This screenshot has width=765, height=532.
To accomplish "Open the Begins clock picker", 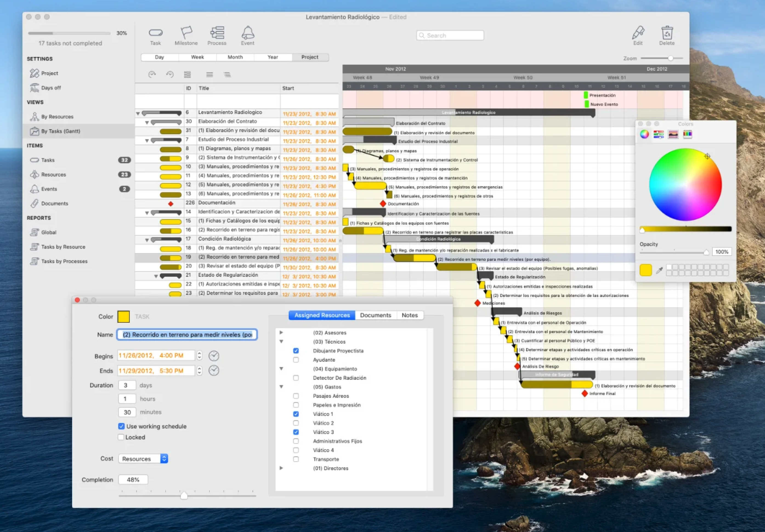I will (x=214, y=356).
